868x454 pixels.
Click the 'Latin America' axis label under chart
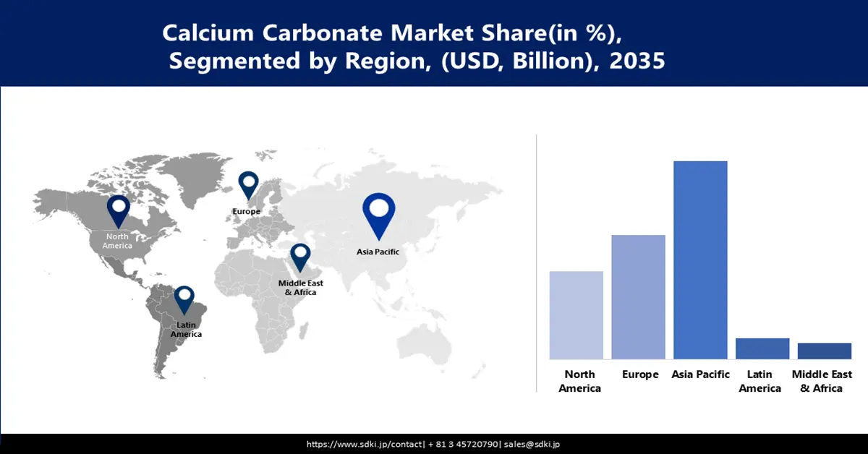[760, 381]
